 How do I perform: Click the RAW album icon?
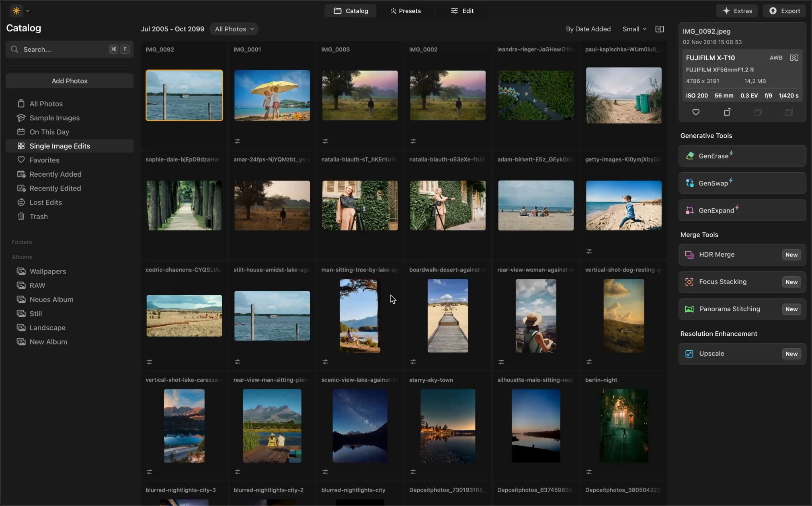(x=21, y=285)
